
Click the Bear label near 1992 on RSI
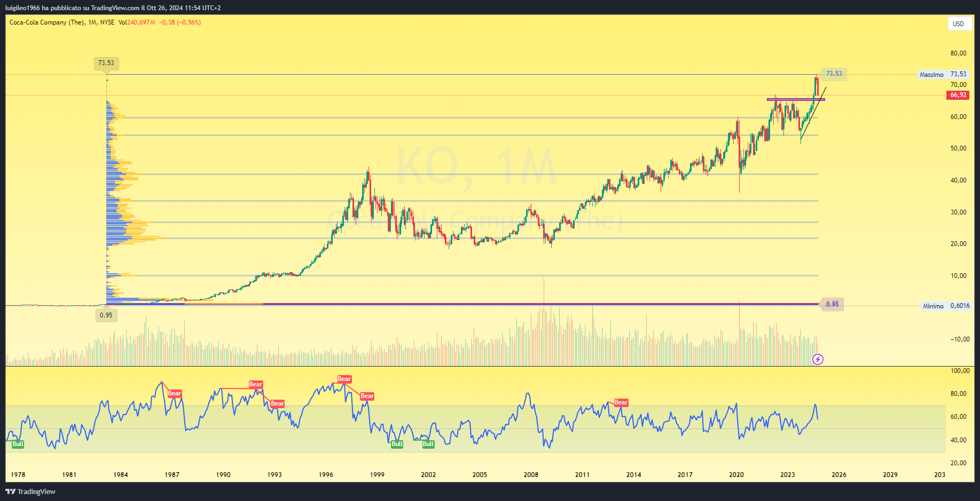pos(256,384)
